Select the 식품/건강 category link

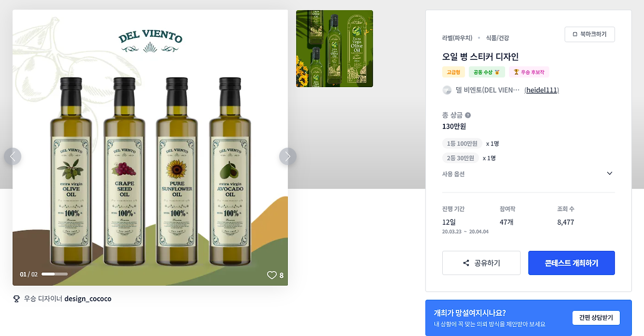click(498, 38)
